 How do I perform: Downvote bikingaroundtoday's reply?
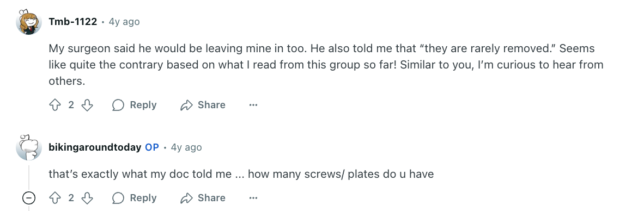pos(87,198)
